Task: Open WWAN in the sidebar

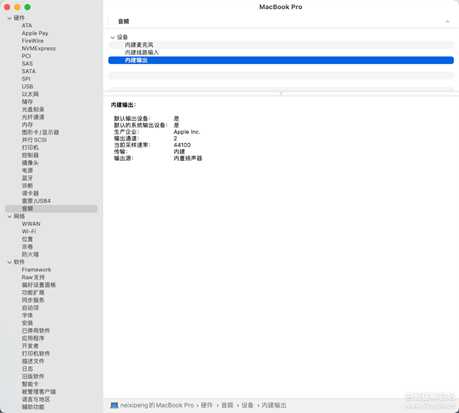Action: 31,224
